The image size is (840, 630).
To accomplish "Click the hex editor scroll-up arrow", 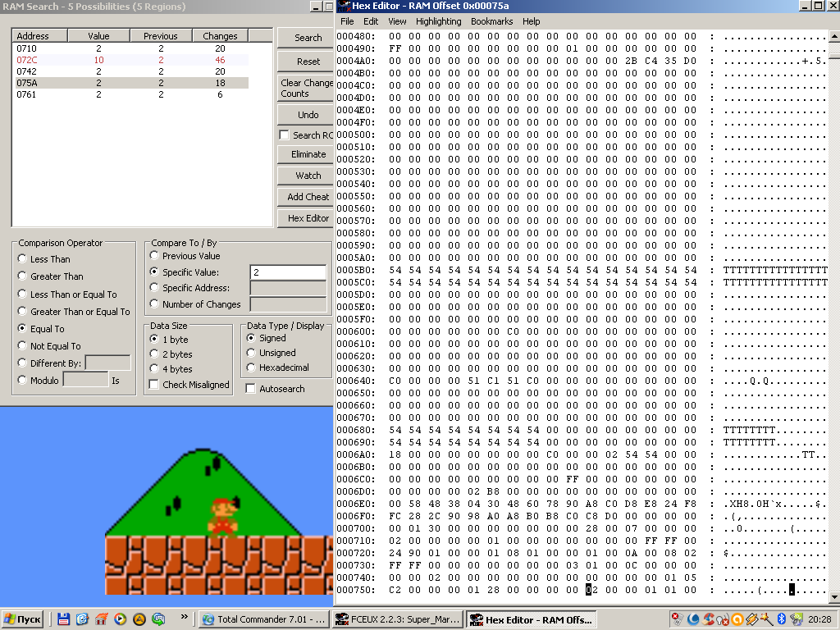I will point(834,36).
